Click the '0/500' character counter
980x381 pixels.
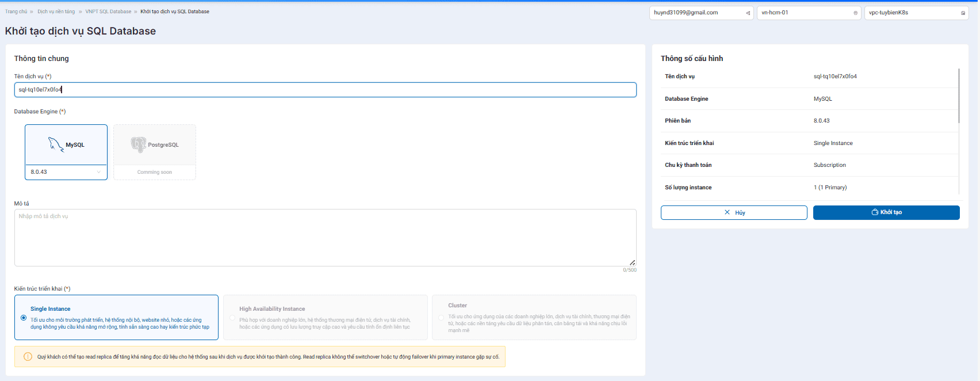point(630,270)
